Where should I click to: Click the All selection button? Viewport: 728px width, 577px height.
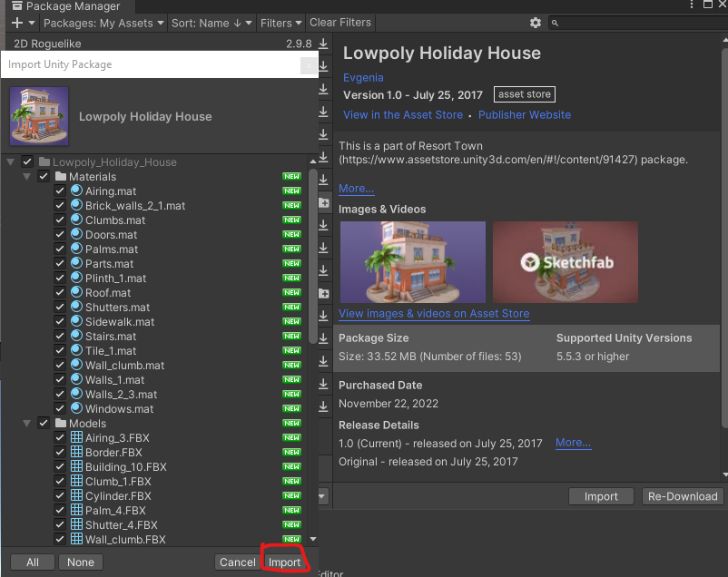(x=33, y=562)
